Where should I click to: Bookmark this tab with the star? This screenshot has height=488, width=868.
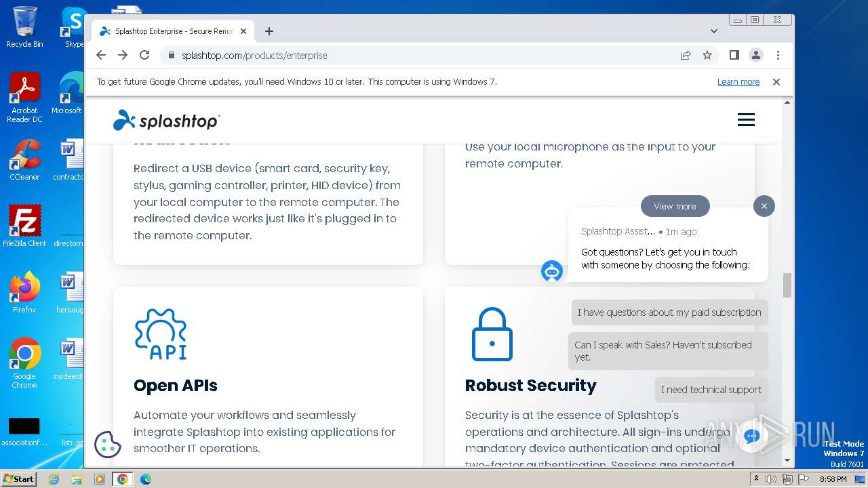coord(707,55)
